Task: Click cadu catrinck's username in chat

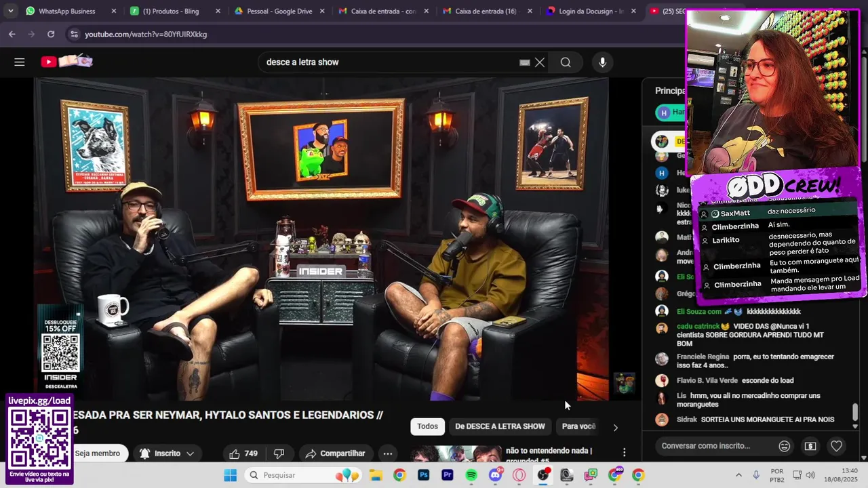Action: [697, 326]
